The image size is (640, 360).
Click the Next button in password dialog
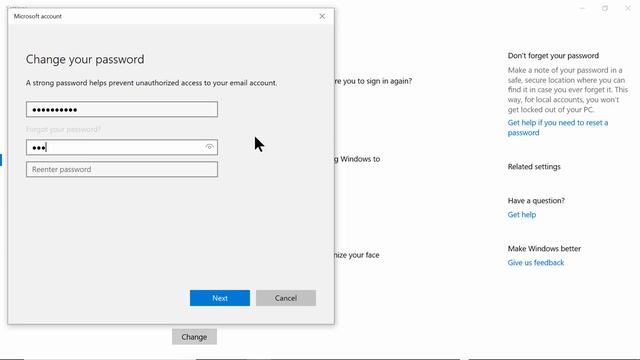pyautogui.click(x=220, y=298)
